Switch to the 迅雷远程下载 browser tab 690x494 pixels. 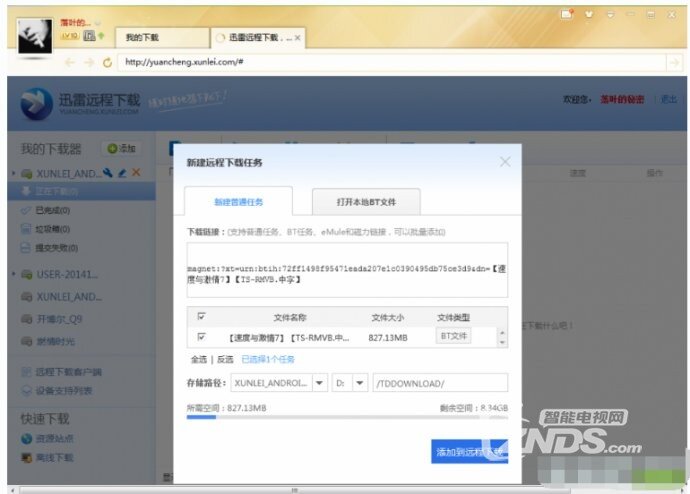pyautogui.click(x=258, y=38)
